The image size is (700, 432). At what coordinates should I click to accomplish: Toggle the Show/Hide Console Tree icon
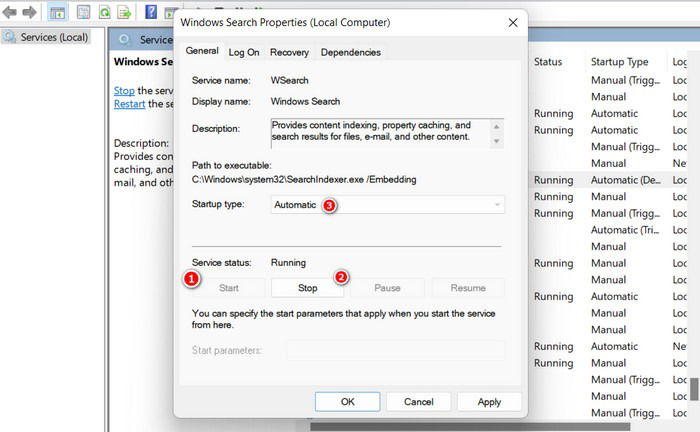(57, 12)
